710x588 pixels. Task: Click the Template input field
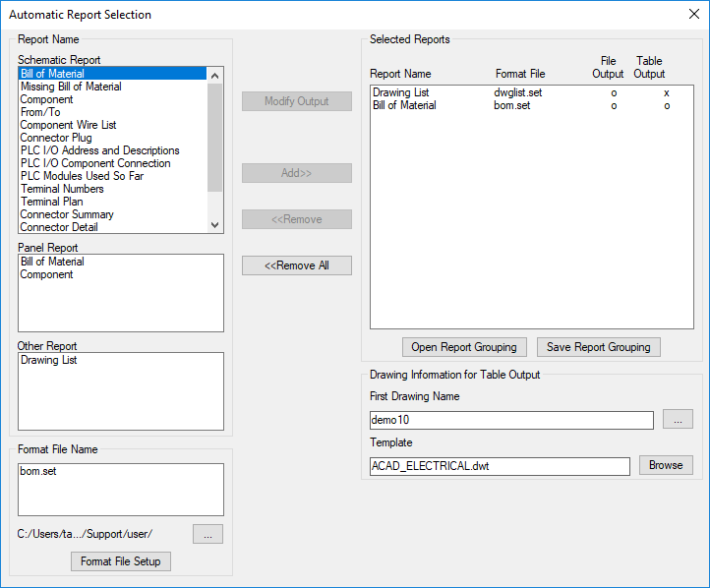(500, 466)
